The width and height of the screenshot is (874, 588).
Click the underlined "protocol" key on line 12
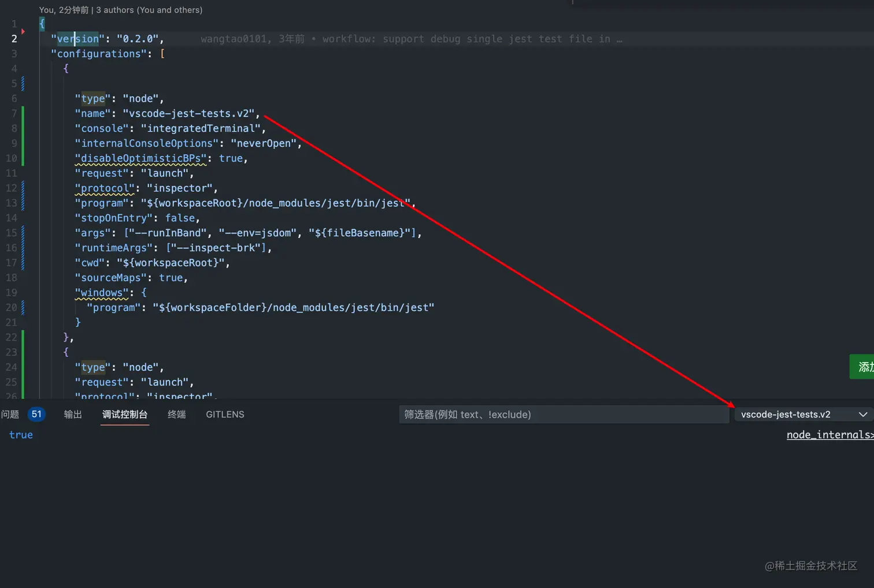tap(105, 188)
